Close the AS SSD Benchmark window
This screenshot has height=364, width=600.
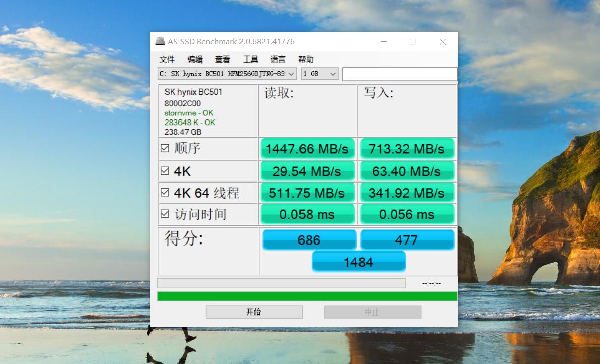(x=443, y=42)
